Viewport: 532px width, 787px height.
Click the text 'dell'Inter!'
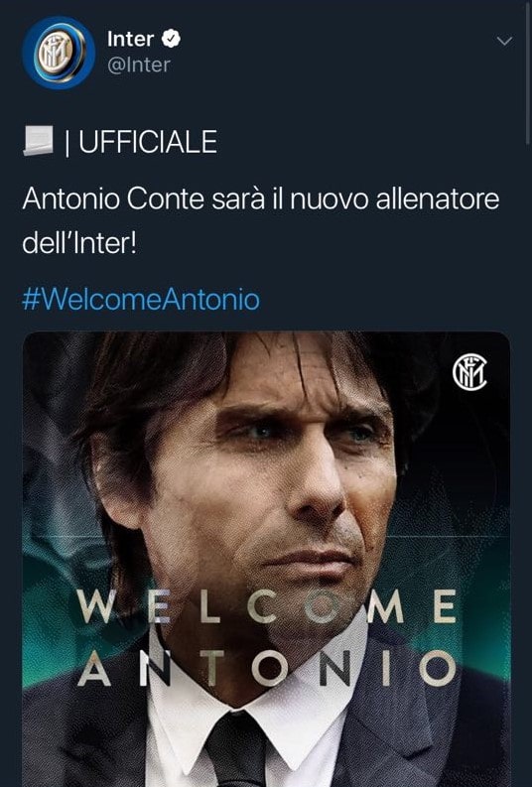tap(79, 243)
